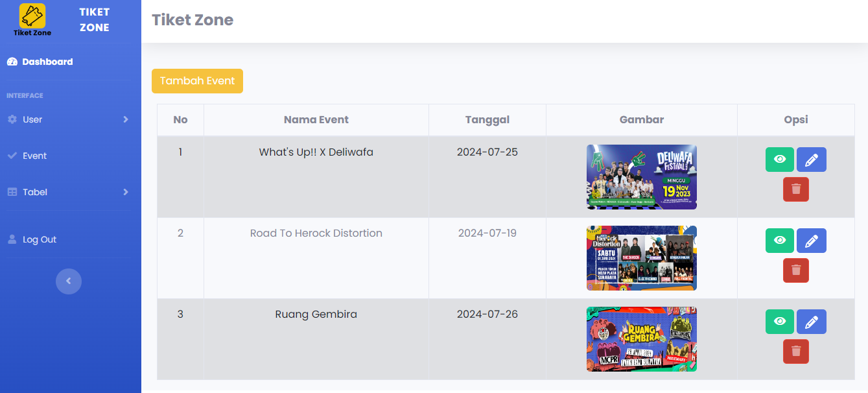Open the TIKET ZONE brand link
Viewport: 868px width, 393px height.
point(94,20)
